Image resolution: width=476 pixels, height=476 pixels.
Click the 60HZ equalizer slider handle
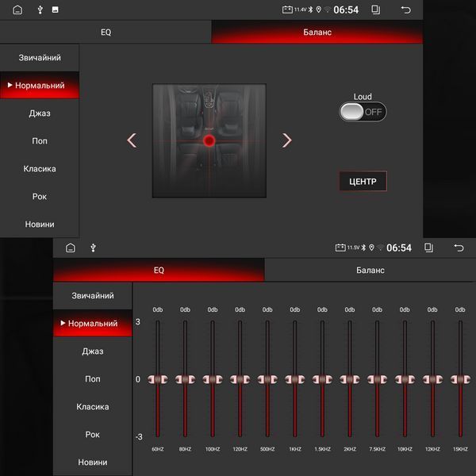click(x=158, y=379)
